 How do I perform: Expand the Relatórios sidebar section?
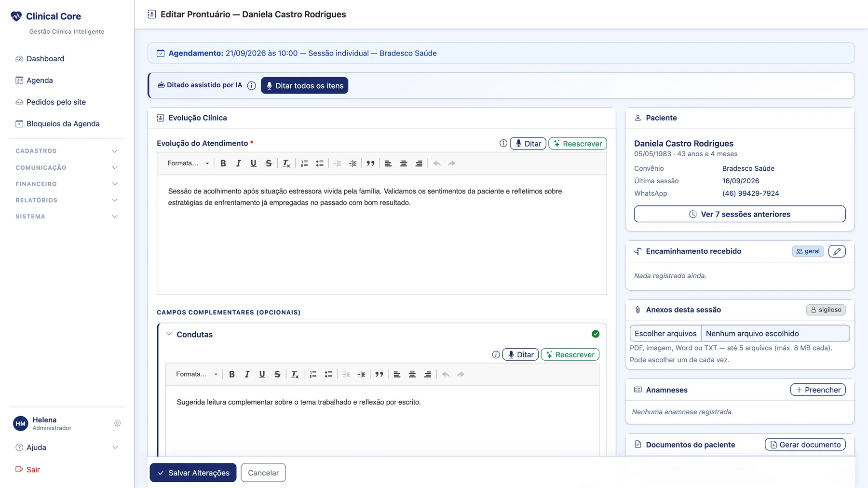click(x=67, y=200)
